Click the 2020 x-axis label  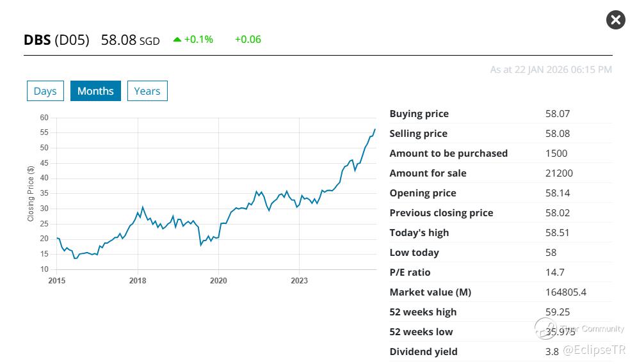(x=218, y=280)
